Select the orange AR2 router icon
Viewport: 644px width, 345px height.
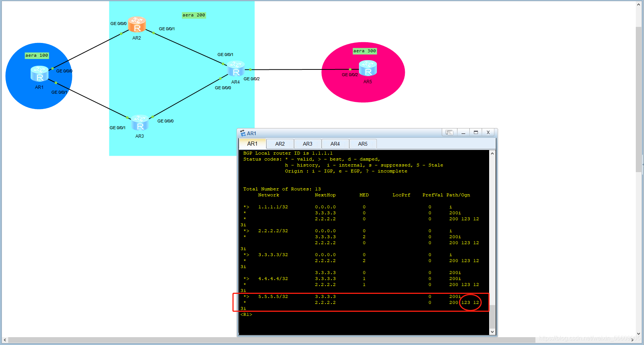coord(137,24)
